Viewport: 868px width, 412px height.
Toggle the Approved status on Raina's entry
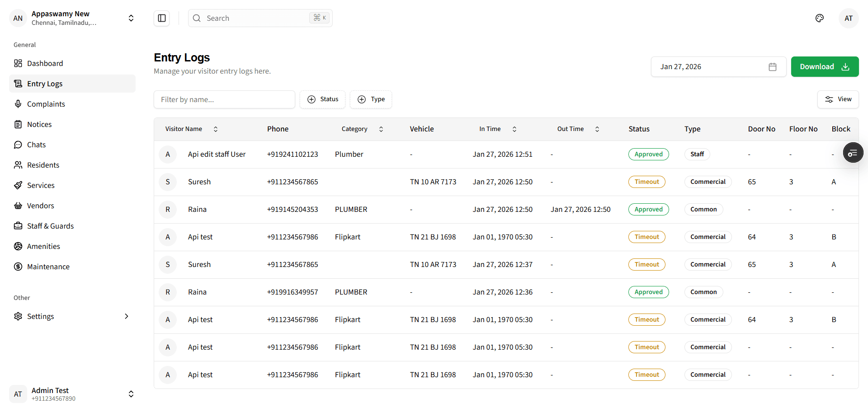(648, 209)
